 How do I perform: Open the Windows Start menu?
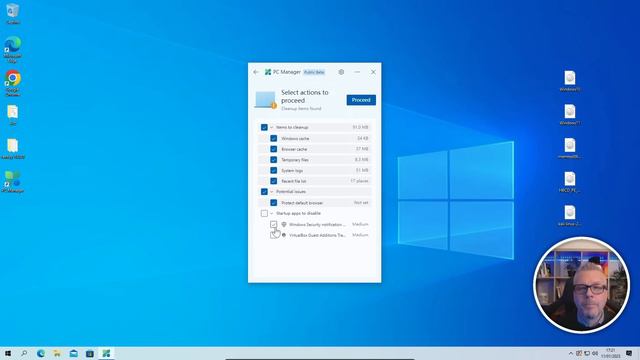point(8,353)
